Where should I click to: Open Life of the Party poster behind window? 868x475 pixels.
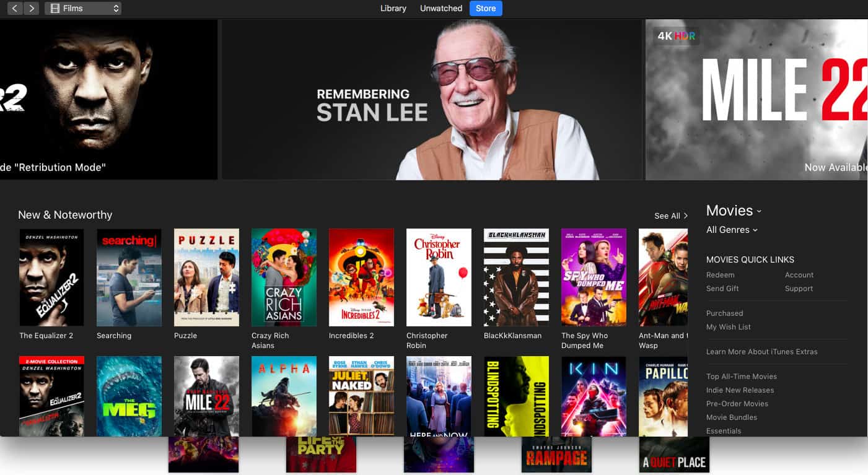[x=321, y=455]
